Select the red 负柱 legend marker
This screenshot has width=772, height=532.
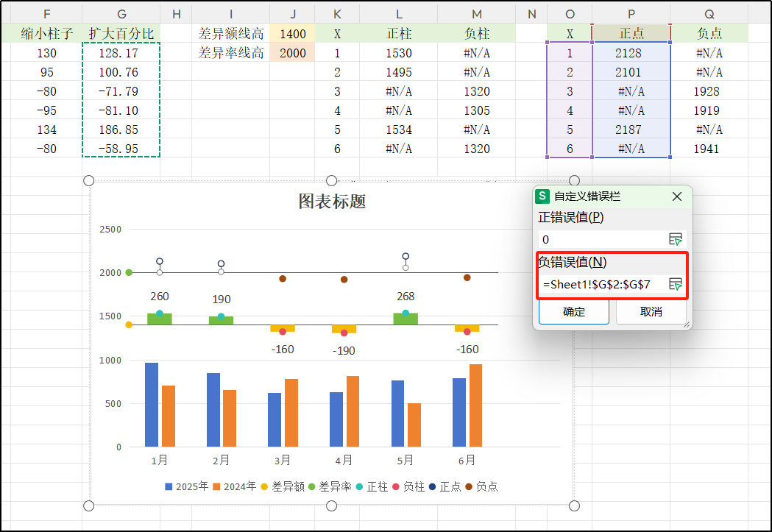click(395, 486)
